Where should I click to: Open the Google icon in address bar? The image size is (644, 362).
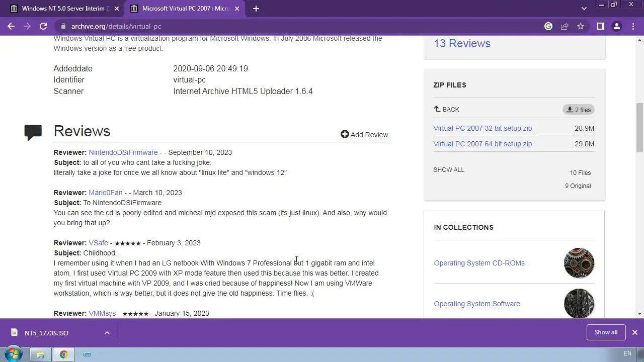click(x=548, y=26)
